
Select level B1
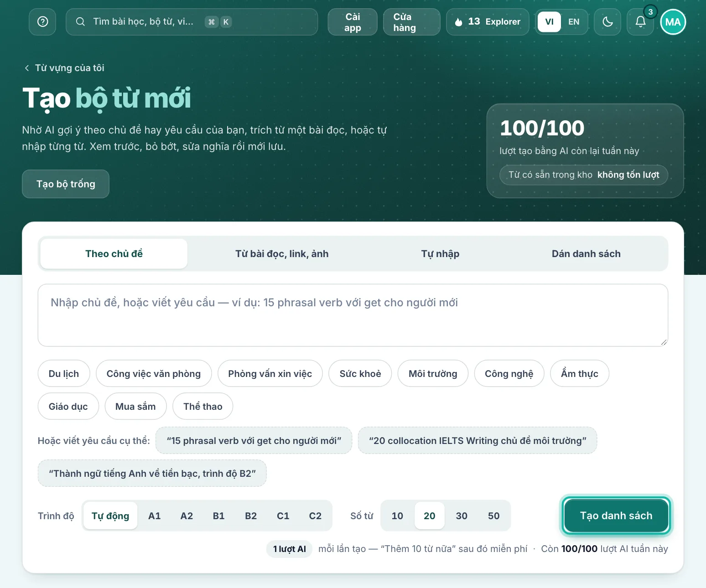(x=219, y=516)
